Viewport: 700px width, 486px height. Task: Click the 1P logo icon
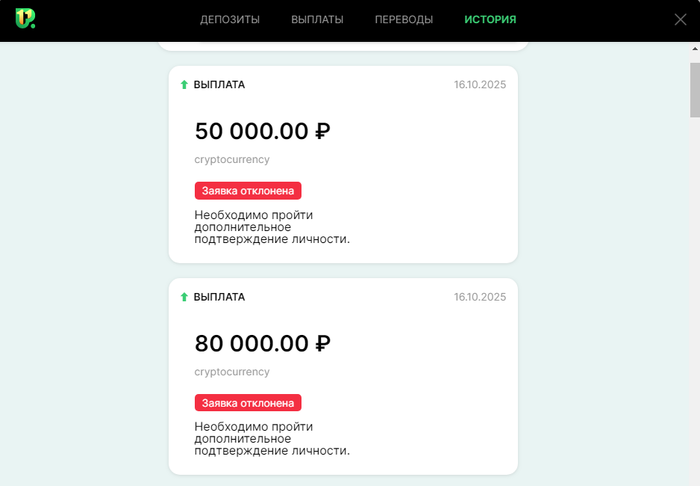26,19
